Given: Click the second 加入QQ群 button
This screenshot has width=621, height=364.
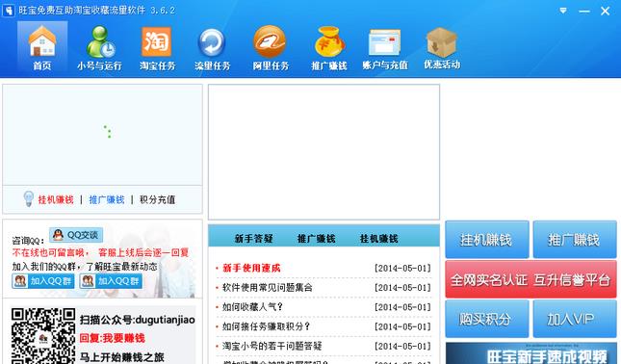Looking at the screenshot, I should click(x=111, y=281).
